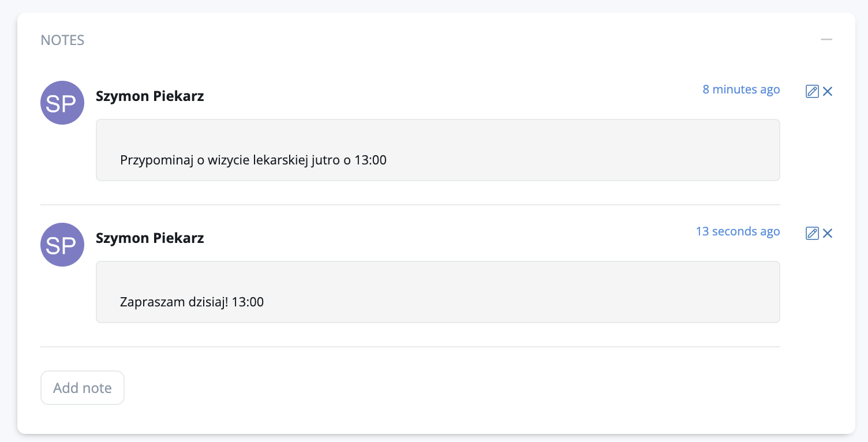This screenshot has height=442, width=868.
Task: Click author name Szymon Piekarz on second note
Action: click(149, 238)
